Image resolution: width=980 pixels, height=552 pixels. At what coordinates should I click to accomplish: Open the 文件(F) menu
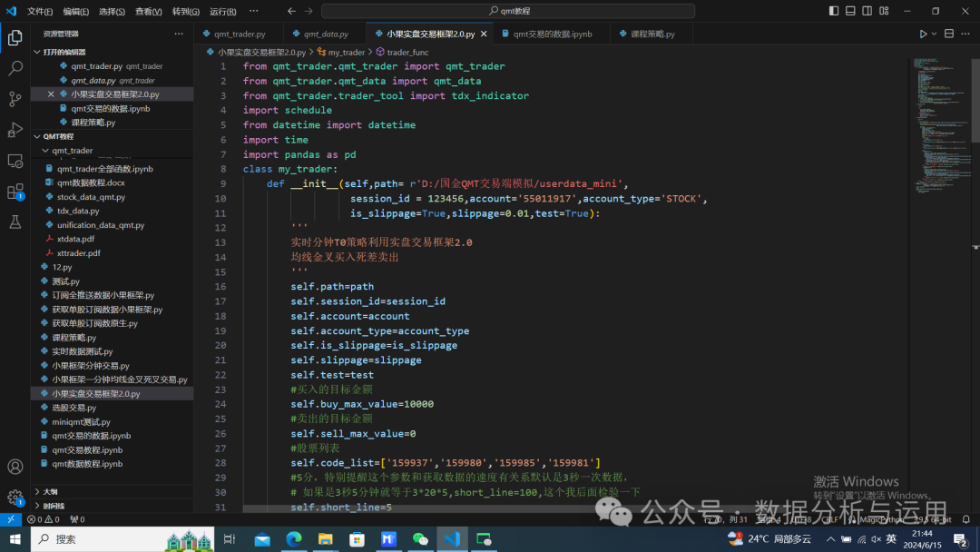tap(40, 11)
